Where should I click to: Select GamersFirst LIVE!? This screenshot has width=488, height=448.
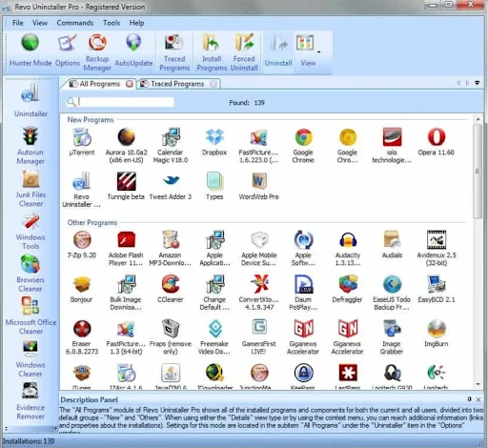(x=258, y=337)
